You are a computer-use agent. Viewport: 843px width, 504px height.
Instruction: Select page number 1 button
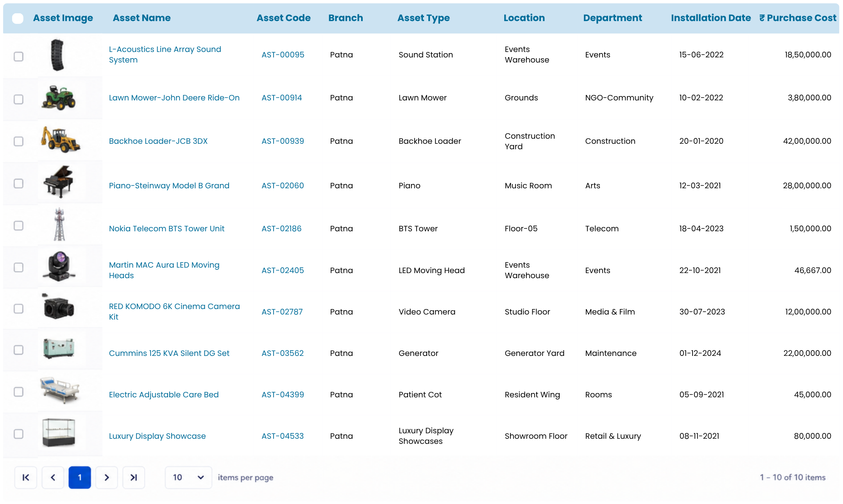tap(80, 477)
